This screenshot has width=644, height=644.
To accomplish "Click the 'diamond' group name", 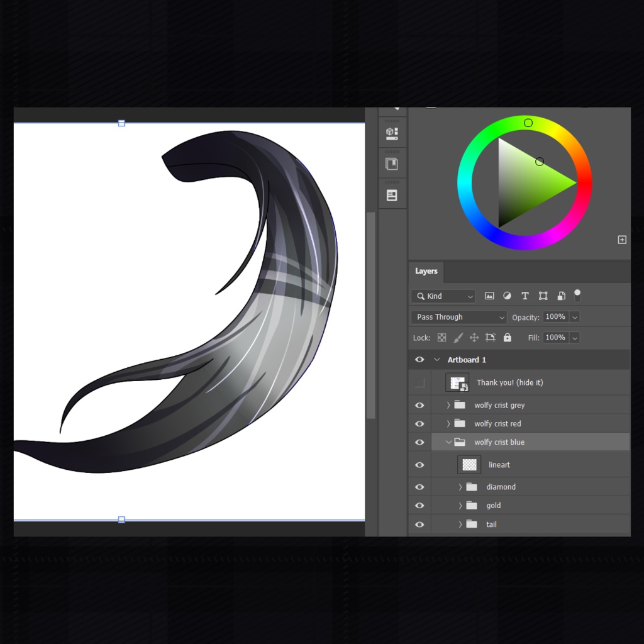I will tap(501, 487).
